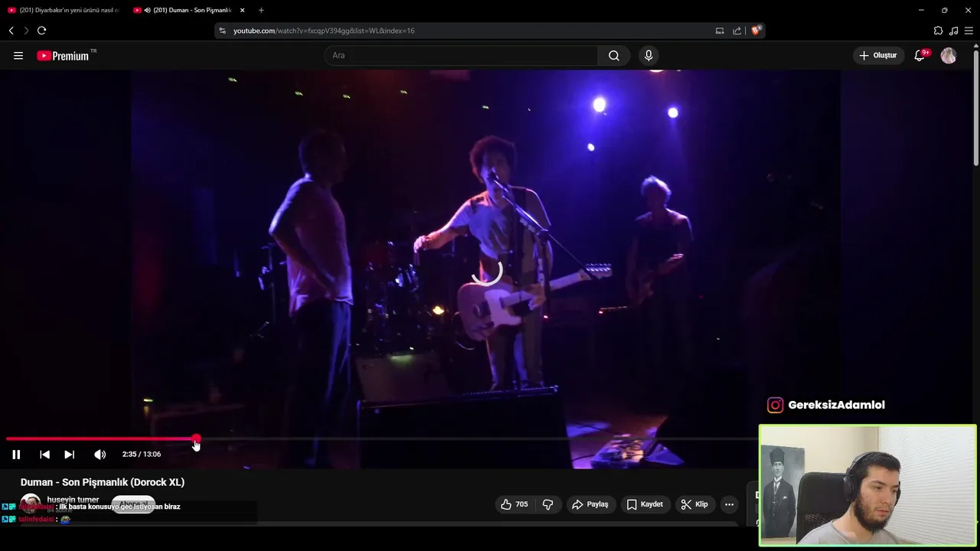Open more actions three-dot menu
The image size is (980, 551).
(x=729, y=504)
